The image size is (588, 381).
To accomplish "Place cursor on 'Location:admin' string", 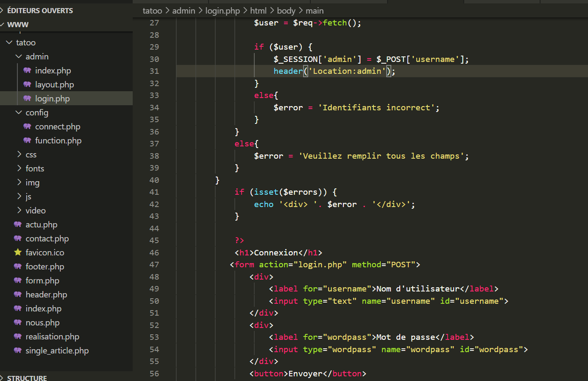I will [347, 71].
